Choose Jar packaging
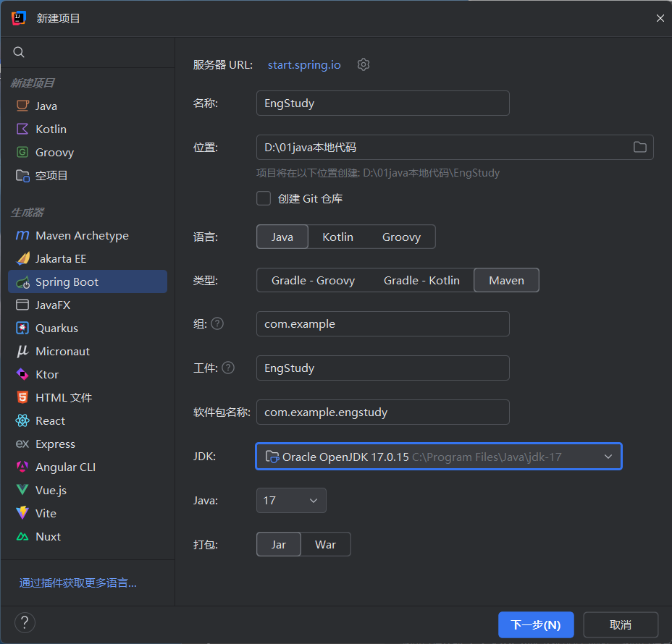This screenshot has height=644, width=672. pos(279,544)
